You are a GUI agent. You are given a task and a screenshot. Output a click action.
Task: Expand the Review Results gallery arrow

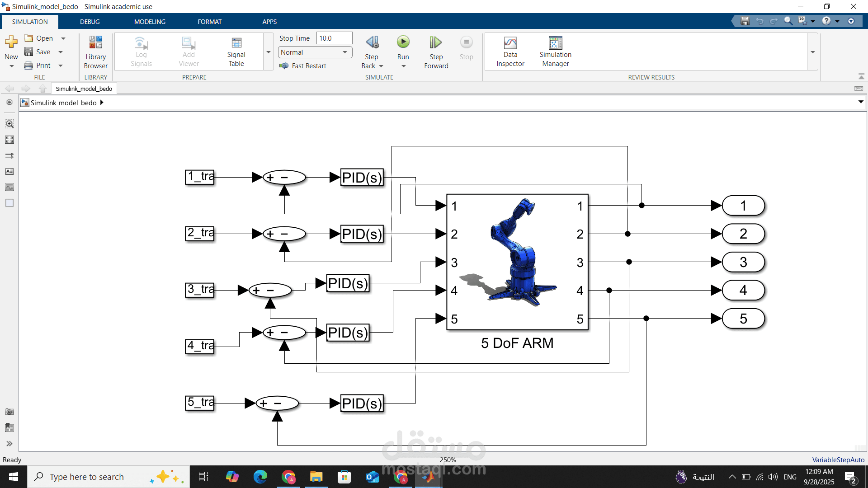coord(812,52)
